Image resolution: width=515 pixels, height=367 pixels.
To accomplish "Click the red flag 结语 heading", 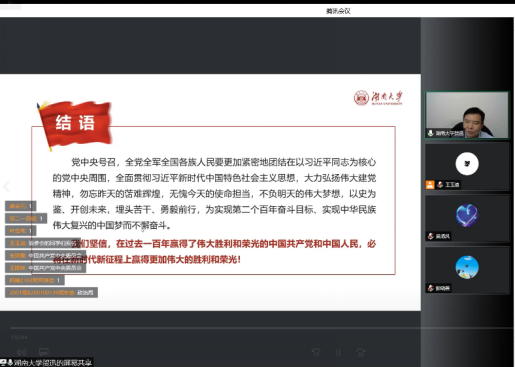I will click(75, 124).
